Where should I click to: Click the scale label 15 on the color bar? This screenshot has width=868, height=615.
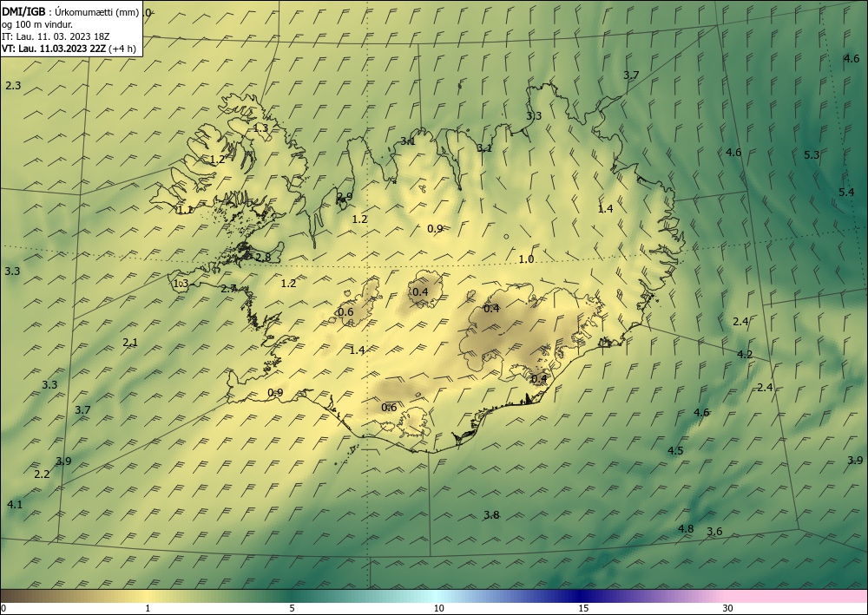(583, 609)
